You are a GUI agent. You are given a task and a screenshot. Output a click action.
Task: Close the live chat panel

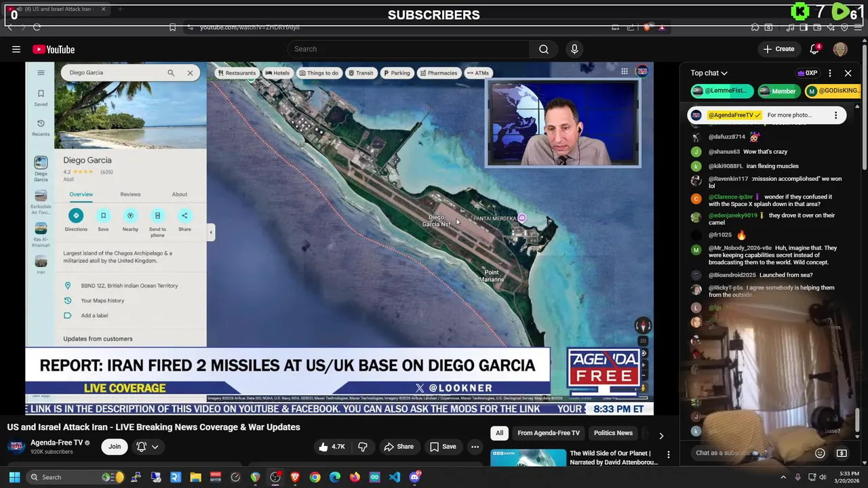tap(848, 73)
